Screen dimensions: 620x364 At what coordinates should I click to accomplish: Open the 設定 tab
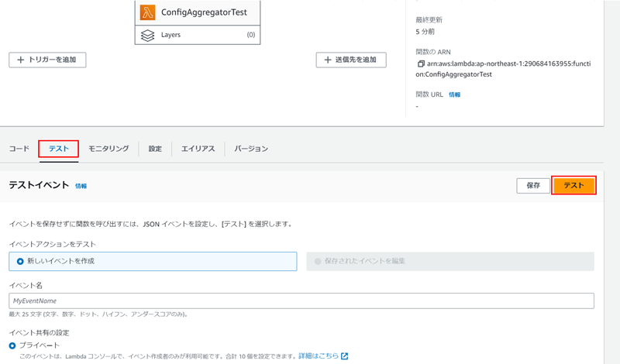click(155, 149)
